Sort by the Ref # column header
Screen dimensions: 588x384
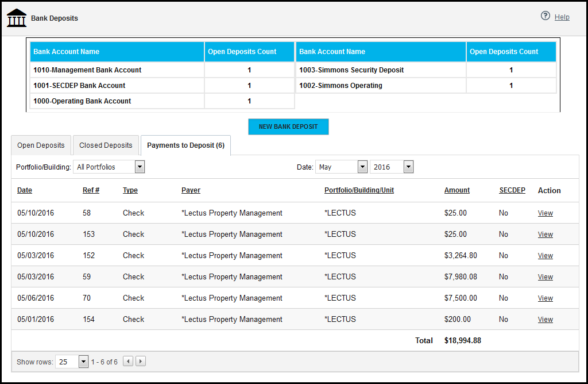(91, 190)
